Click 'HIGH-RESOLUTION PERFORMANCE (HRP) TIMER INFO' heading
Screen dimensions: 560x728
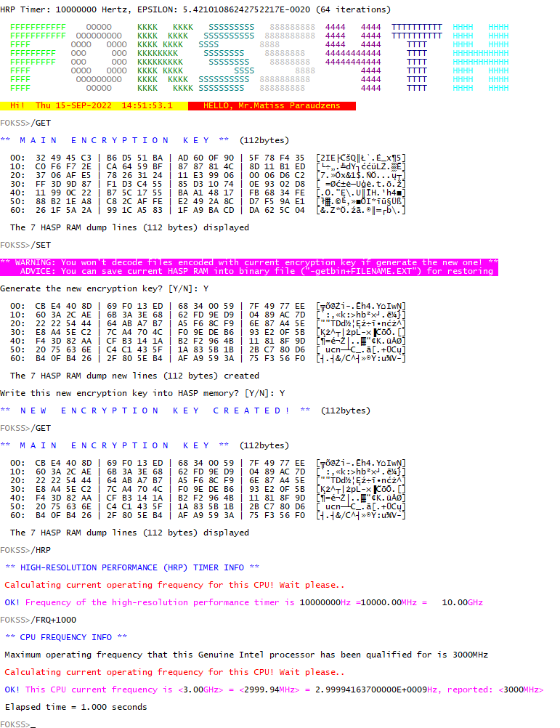pos(132,567)
